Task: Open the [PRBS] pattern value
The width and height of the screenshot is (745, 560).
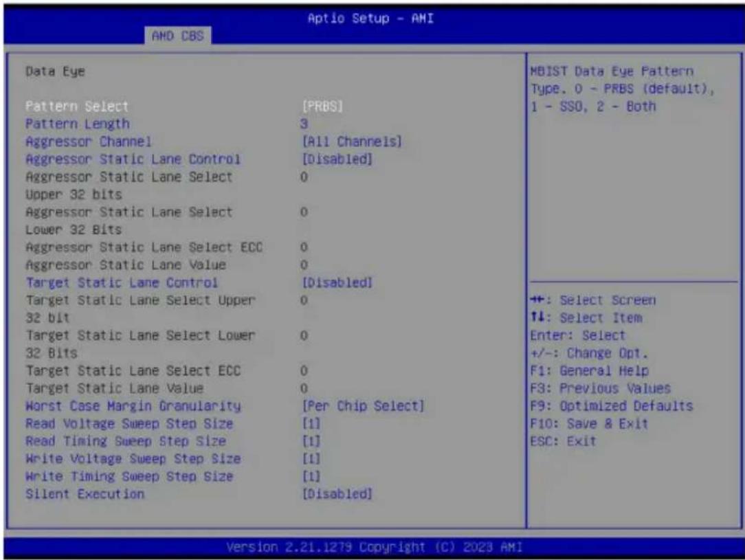Action: (x=322, y=107)
